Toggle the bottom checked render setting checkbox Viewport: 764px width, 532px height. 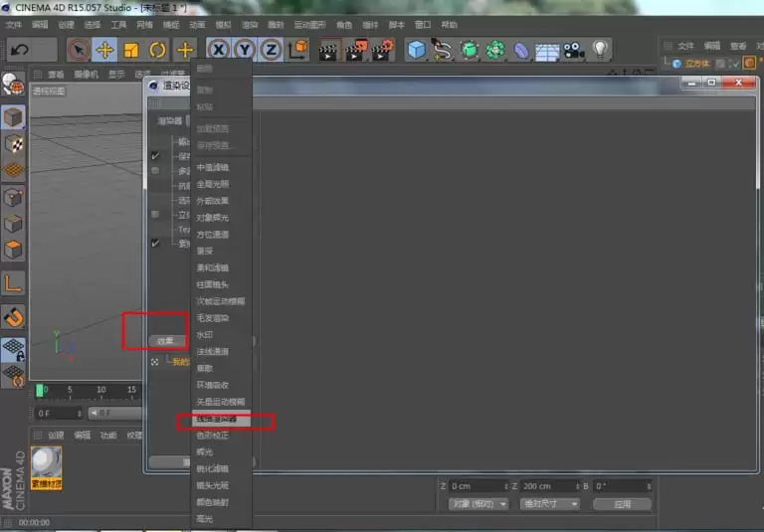(x=155, y=243)
